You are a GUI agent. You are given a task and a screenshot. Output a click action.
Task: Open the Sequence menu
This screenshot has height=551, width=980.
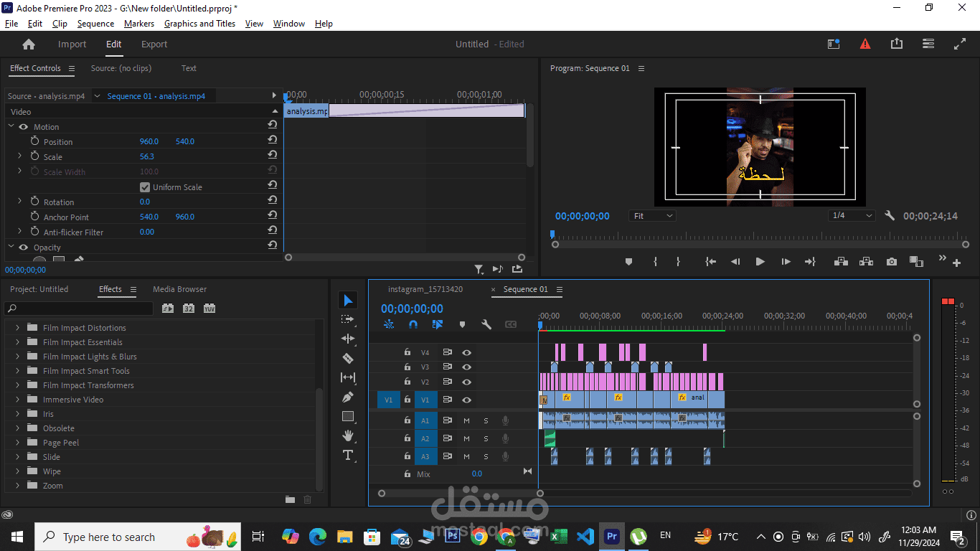point(95,24)
